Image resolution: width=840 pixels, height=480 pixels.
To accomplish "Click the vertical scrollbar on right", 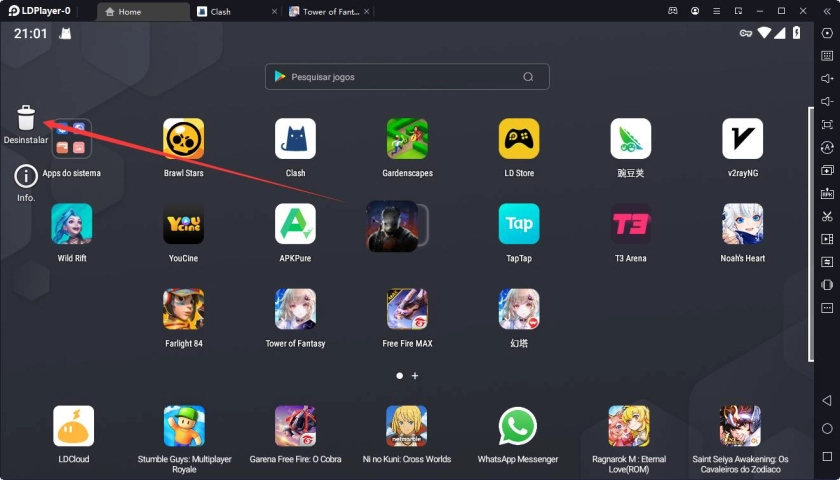I will click(x=811, y=234).
